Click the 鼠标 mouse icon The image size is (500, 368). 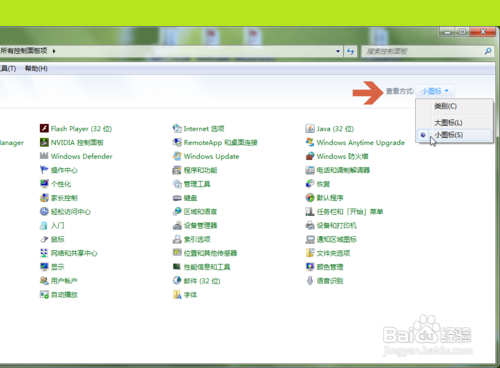click(x=44, y=239)
